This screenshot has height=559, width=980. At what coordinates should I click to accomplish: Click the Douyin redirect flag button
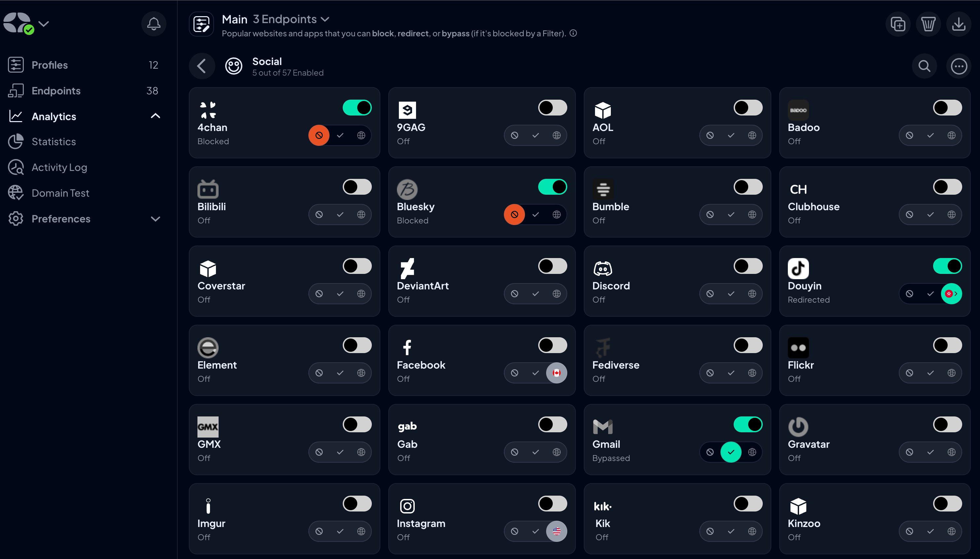point(951,294)
